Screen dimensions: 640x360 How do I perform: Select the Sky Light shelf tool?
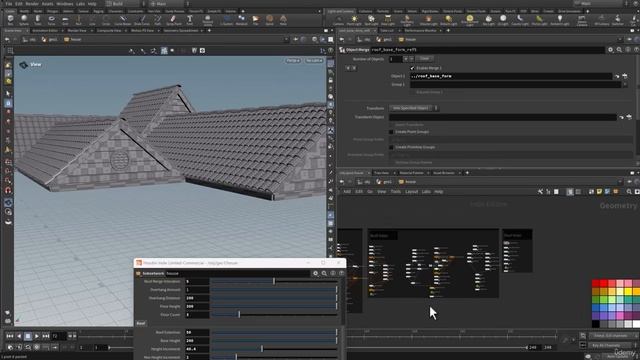pyautogui.click(x=488, y=20)
